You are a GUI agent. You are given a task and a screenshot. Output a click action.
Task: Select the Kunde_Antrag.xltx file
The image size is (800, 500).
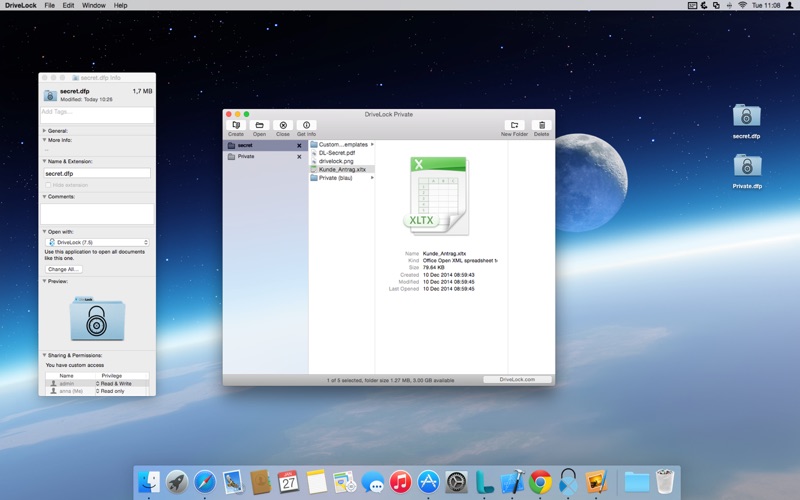tap(342, 169)
